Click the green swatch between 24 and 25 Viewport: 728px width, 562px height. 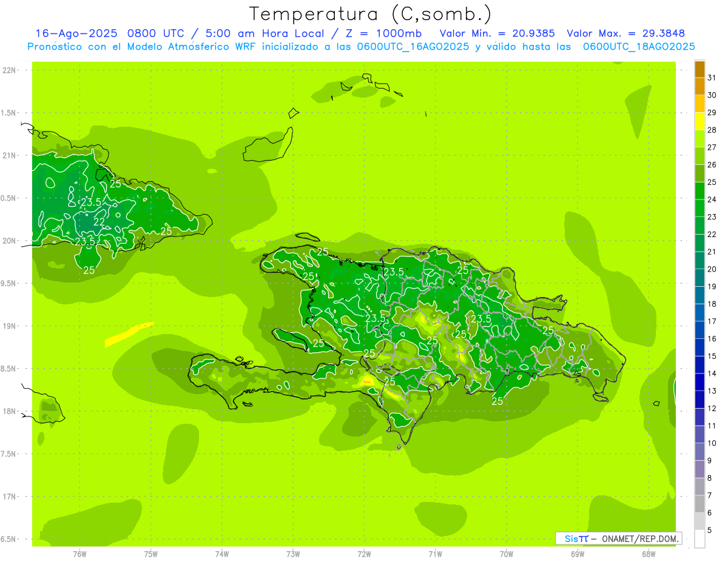[699, 190]
